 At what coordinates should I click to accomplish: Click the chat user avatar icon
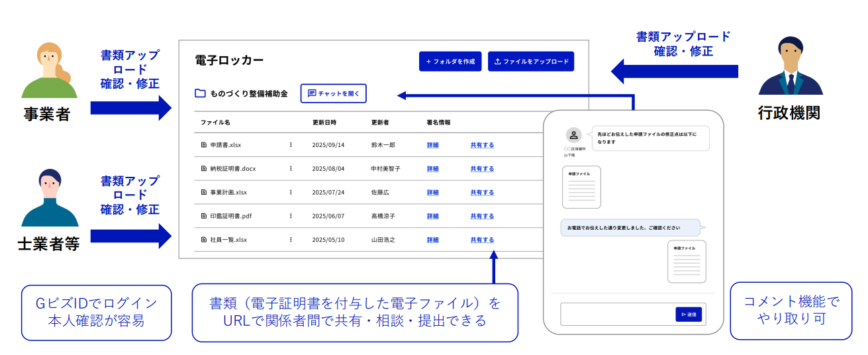574,135
